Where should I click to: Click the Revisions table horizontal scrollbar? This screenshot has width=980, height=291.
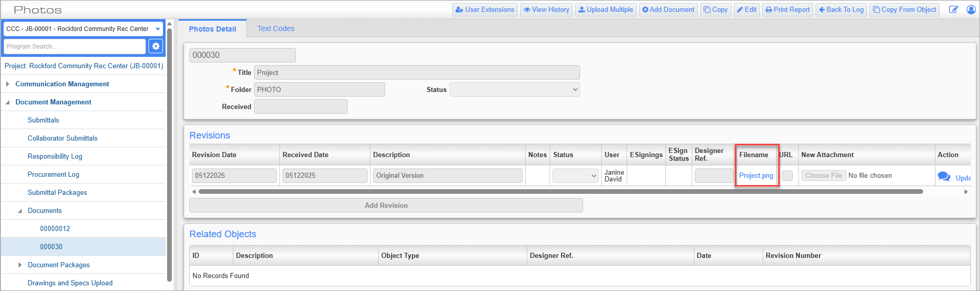560,192
